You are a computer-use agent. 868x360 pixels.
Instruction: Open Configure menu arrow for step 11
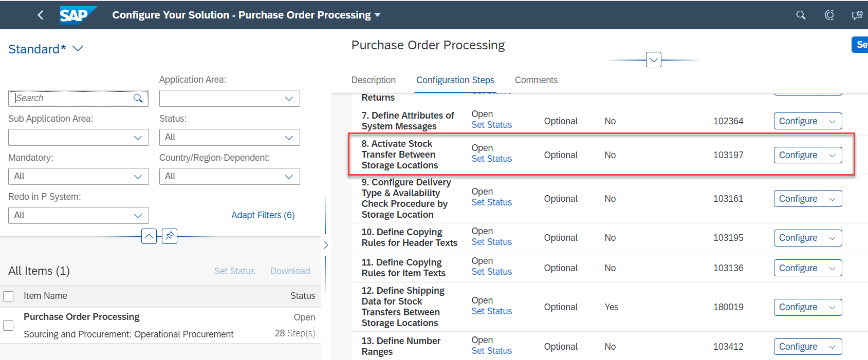point(832,268)
